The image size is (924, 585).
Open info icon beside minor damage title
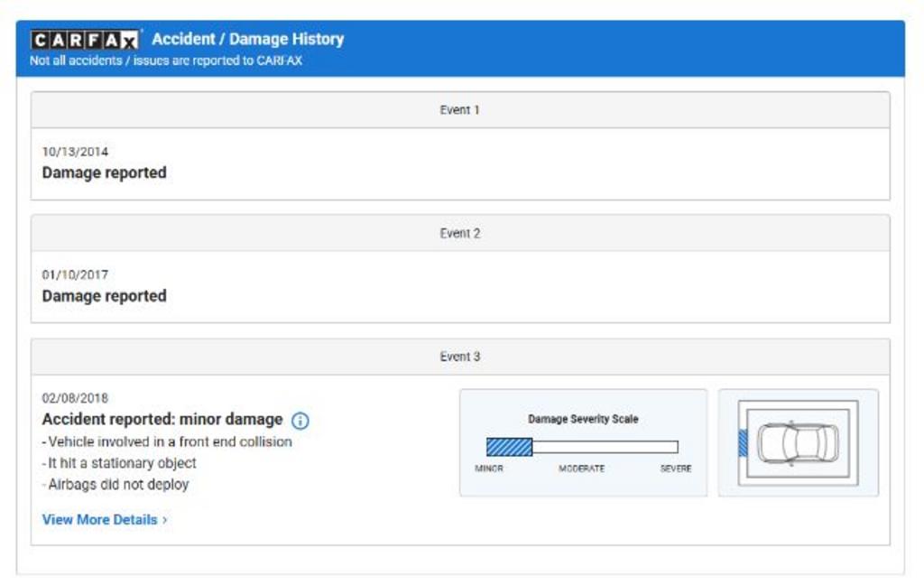point(300,421)
